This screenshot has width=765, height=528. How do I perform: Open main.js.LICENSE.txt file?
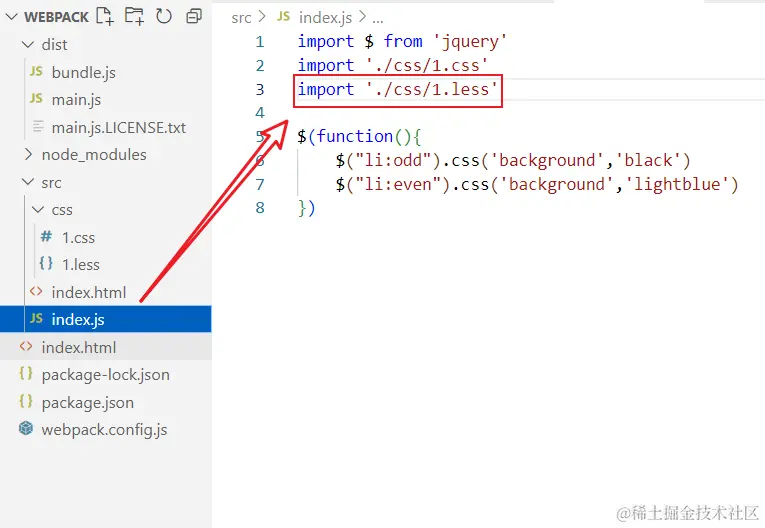(119, 127)
